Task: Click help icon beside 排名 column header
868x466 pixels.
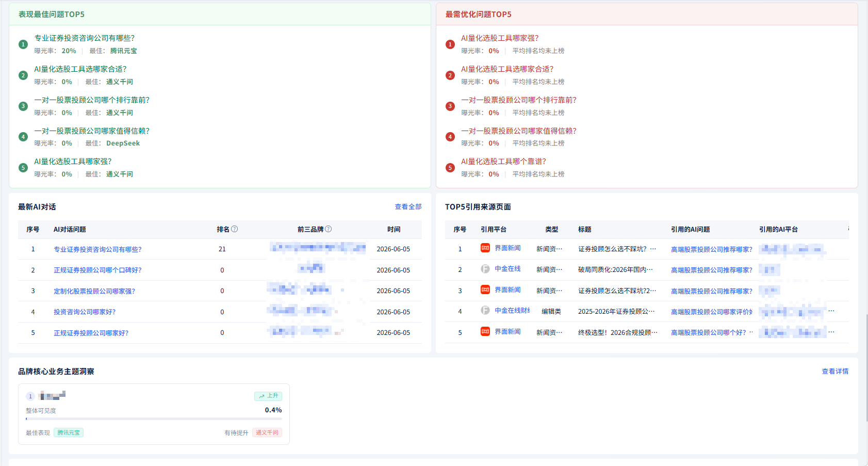Action: (x=235, y=229)
